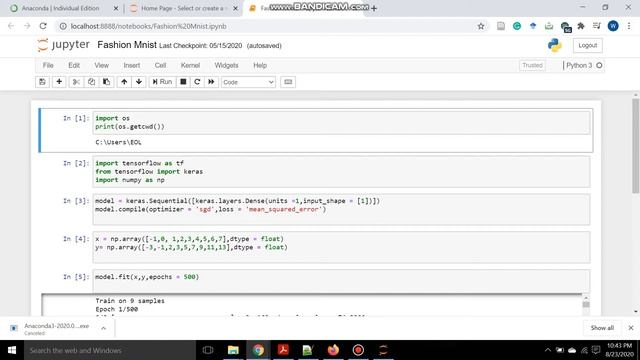Save the notebook with the floppy icon
Image resolution: width=640 pixels, height=360 pixels.
coord(42,82)
